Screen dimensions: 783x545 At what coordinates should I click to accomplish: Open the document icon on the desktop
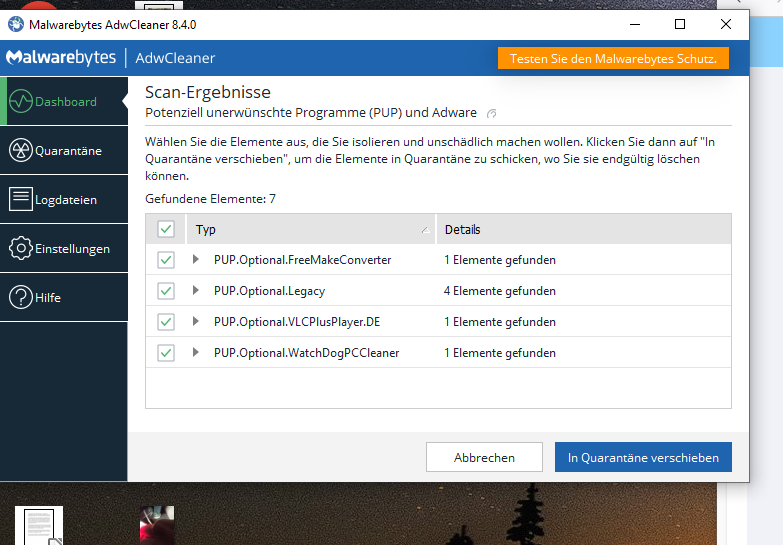[x=39, y=526]
